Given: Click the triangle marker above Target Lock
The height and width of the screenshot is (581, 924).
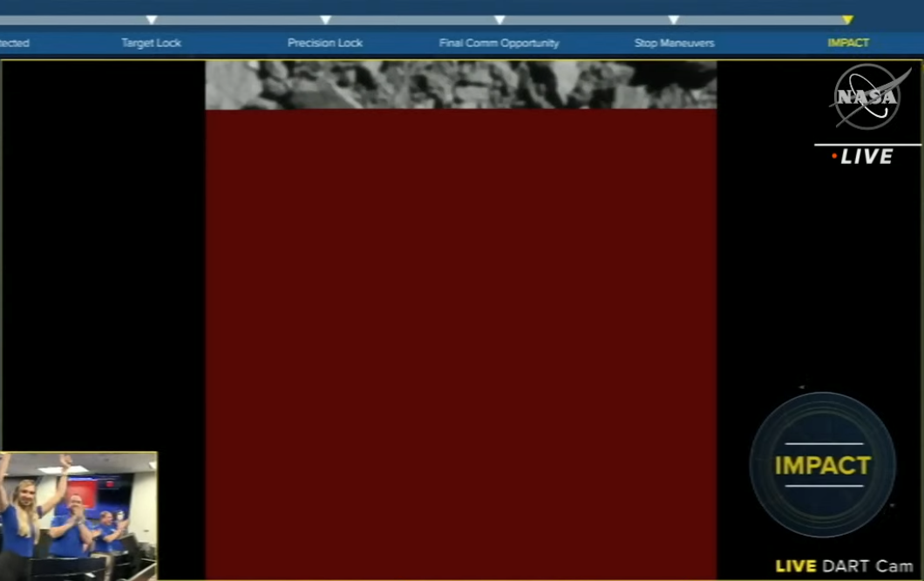Looking at the screenshot, I should coord(152,19).
